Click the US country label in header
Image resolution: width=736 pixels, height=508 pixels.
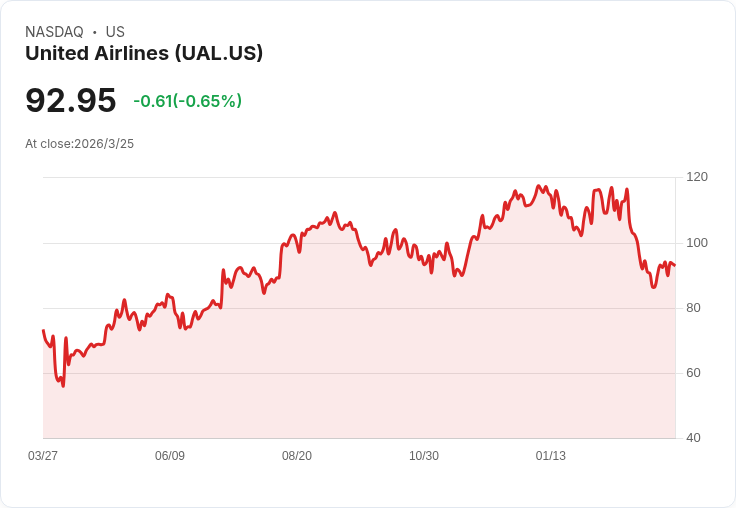pyautogui.click(x=115, y=31)
